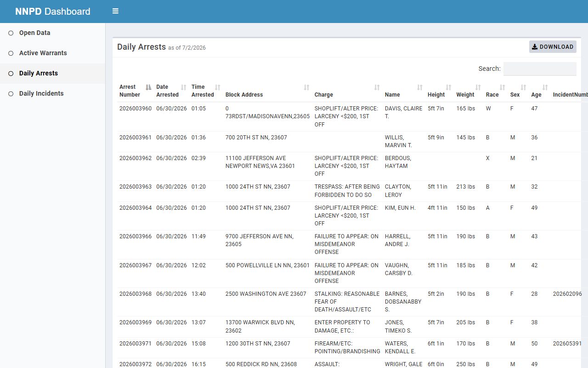Click address 2500 WASHINGTON AVE 23607
588x368 pixels.
266,294
